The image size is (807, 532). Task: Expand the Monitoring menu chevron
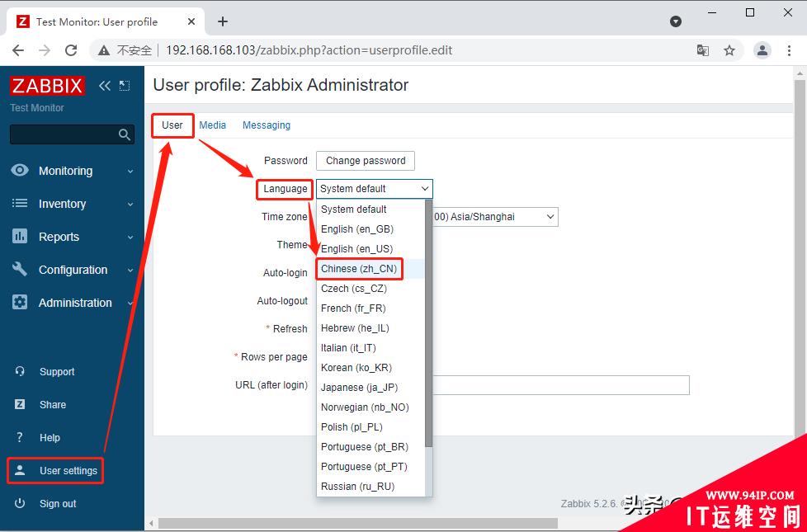[130, 172]
